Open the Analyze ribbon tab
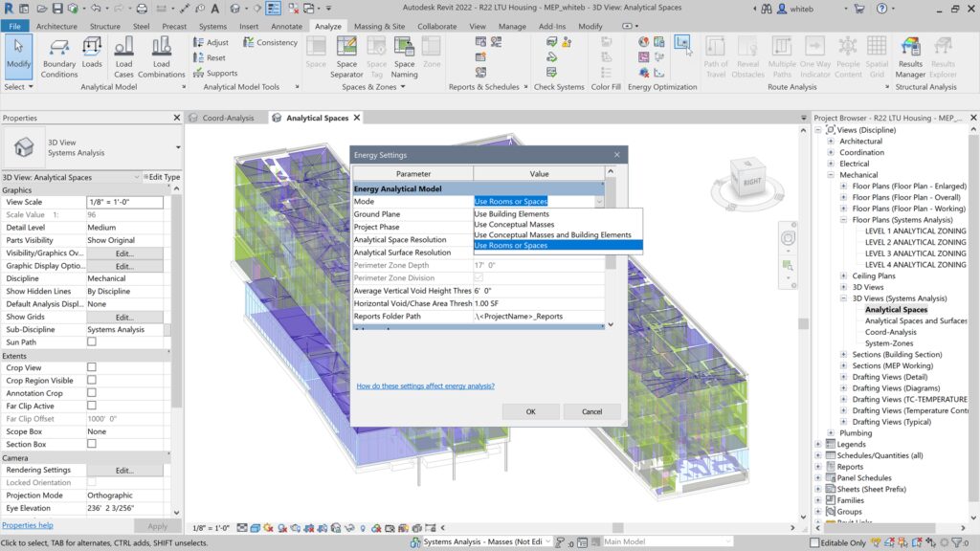This screenshot has width=980, height=551. pyautogui.click(x=327, y=26)
